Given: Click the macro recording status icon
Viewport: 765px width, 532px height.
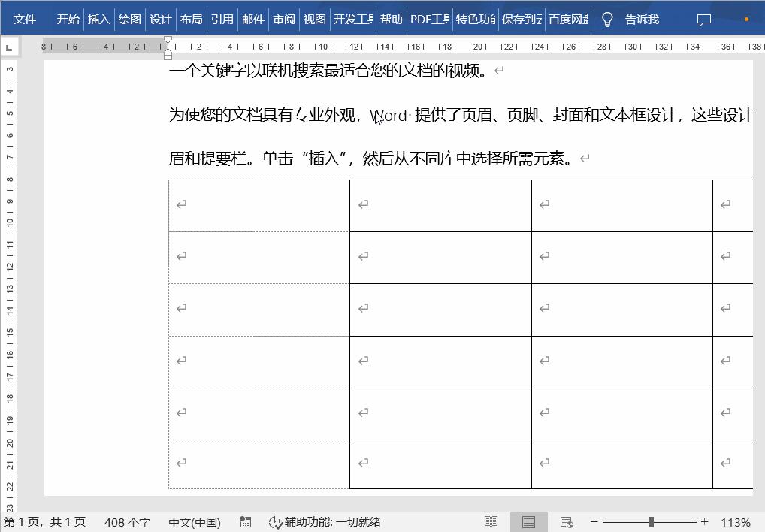Looking at the screenshot, I should (x=246, y=522).
